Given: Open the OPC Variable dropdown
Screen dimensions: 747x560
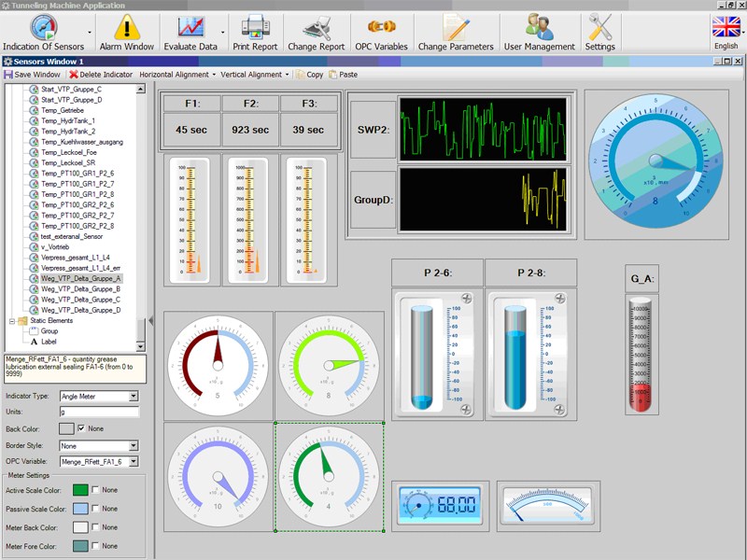Looking at the screenshot, I should point(134,462).
